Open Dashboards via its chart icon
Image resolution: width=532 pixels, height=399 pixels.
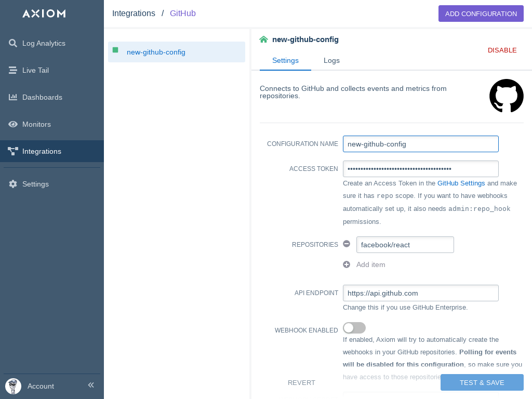(x=13, y=97)
